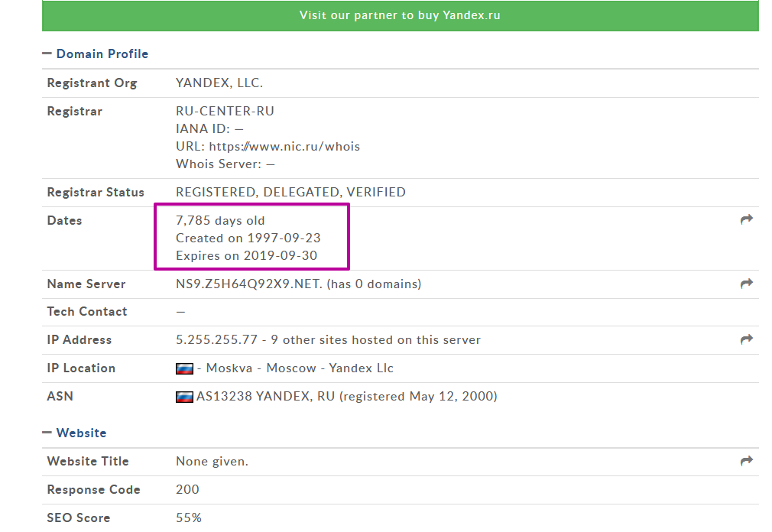Click the AS13238 YANDEX, RU text

(x=266, y=397)
